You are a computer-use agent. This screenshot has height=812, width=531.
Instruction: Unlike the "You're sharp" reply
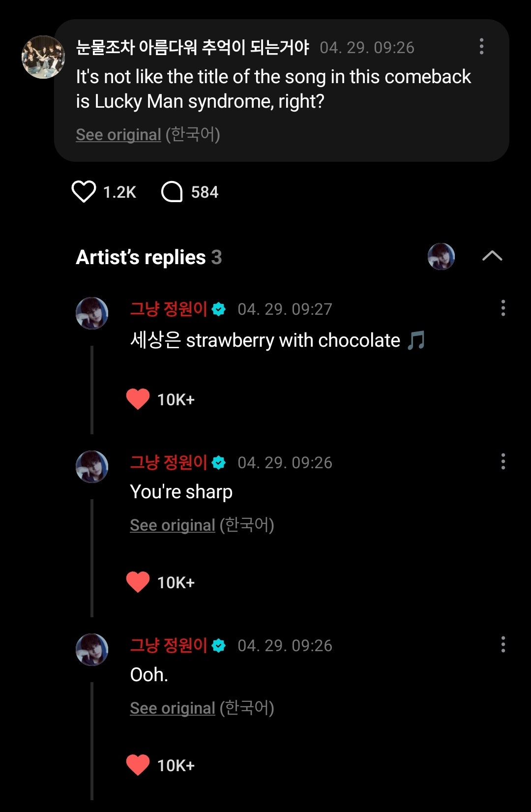coord(138,582)
